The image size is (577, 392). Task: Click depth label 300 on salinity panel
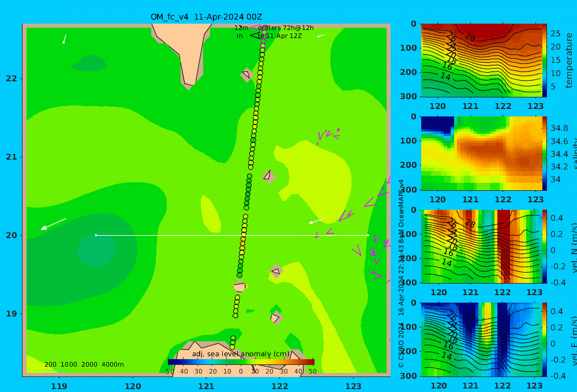(x=409, y=190)
